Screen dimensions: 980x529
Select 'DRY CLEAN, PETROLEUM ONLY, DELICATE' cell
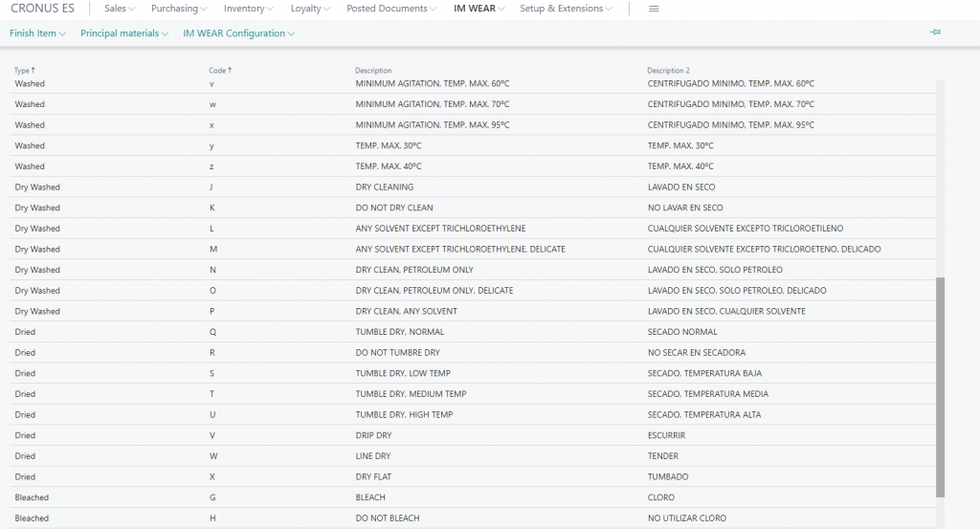(x=434, y=290)
